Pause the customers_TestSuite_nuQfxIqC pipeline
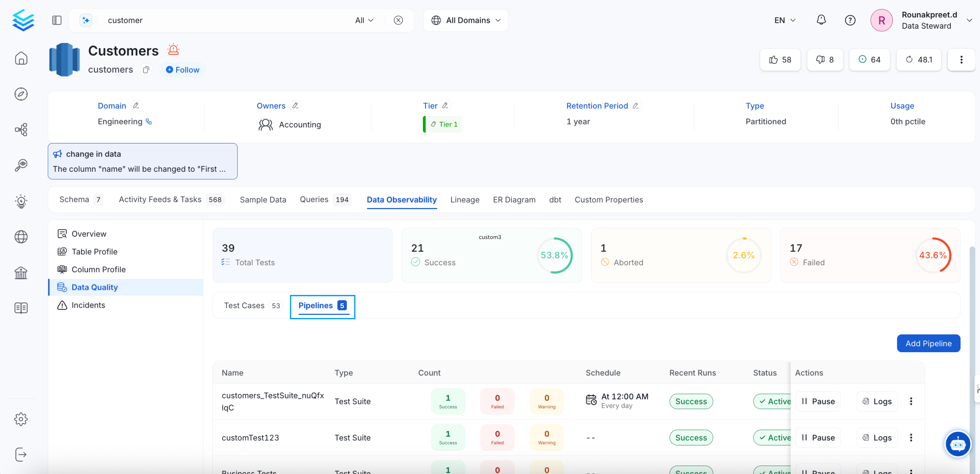Viewport: 980px width, 474px height. 818,401
